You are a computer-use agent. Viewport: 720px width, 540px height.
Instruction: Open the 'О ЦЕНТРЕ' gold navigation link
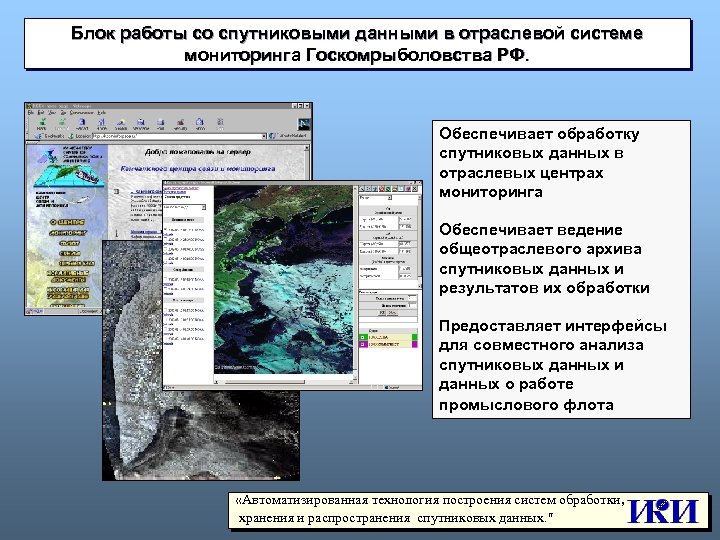[x=67, y=222]
